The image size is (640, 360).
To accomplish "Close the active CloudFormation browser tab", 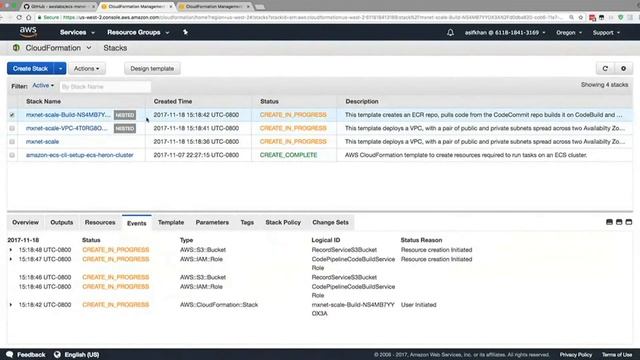I will click(x=171, y=7).
